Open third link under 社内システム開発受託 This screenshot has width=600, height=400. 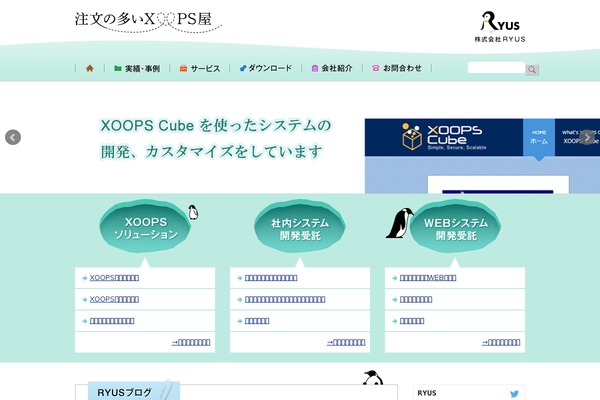pos(257,321)
